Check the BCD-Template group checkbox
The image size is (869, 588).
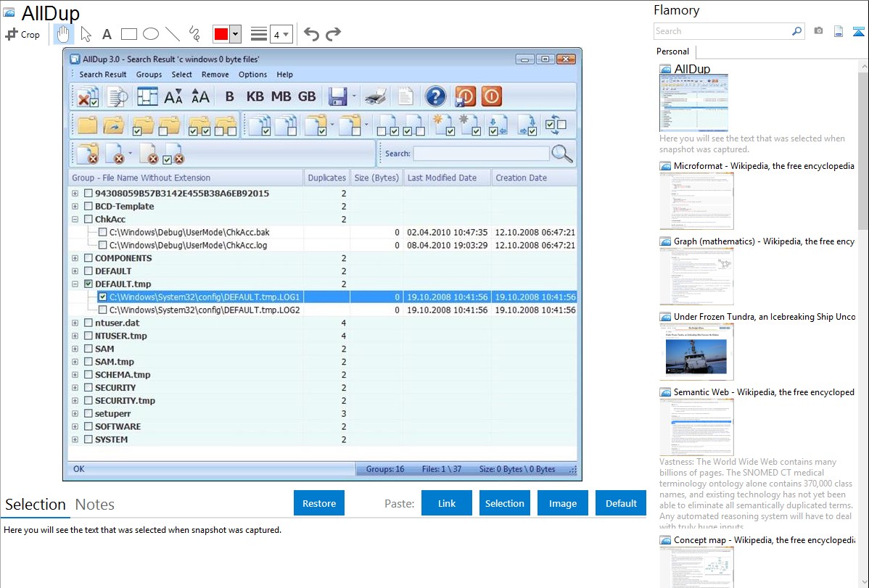pos(88,206)
